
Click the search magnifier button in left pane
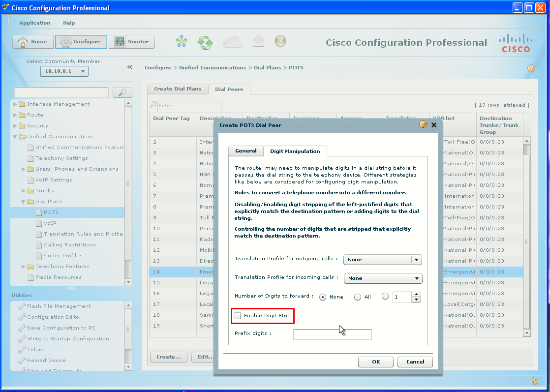click(x=122, y=92)
